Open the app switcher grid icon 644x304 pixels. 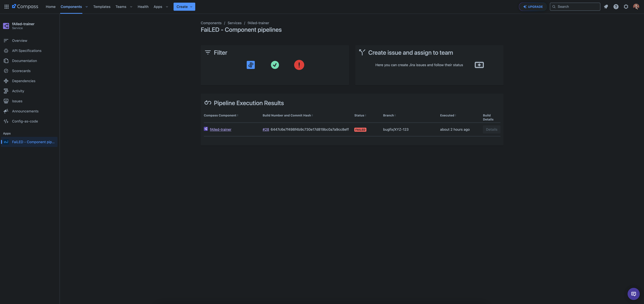click(x=7, y=7)
